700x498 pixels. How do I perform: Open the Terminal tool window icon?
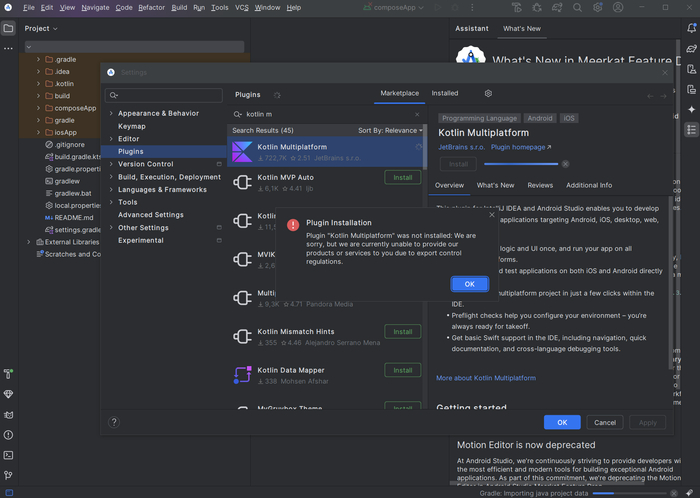click(x=8, y=455)
